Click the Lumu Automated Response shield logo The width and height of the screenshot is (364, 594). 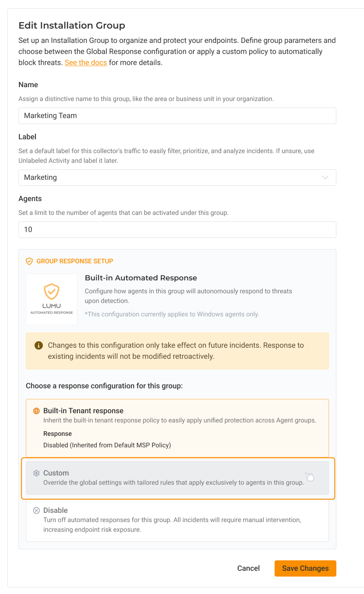(x=52, y=292)
